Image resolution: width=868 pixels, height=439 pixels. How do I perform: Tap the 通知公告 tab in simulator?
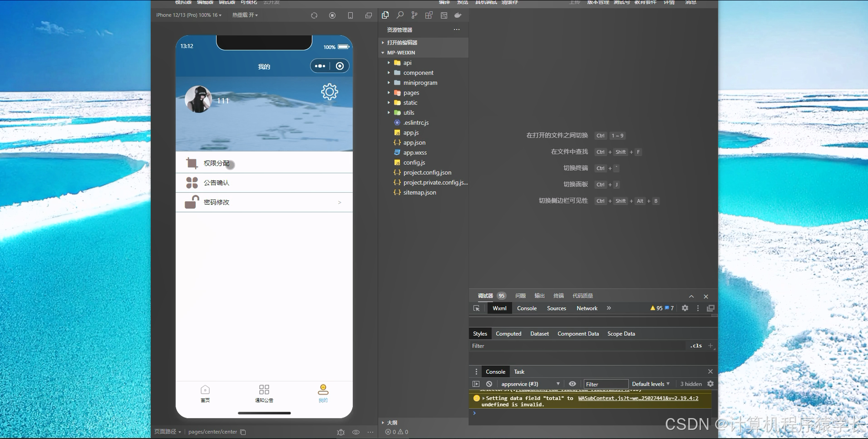[x=264, y=394]
